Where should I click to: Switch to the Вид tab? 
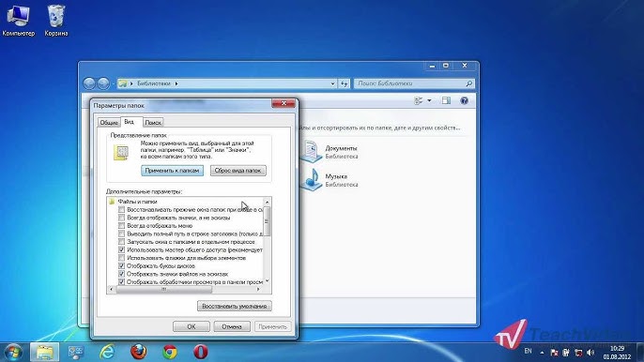tap(131, 122)
